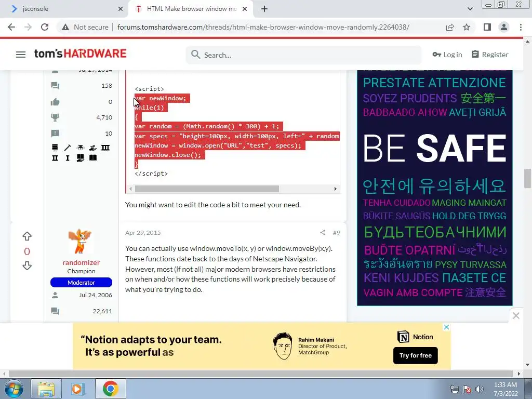Click the page horizontal scrollbar thumb
The width and height of the screenshot is (532, 399).
[x=261, y=374]
